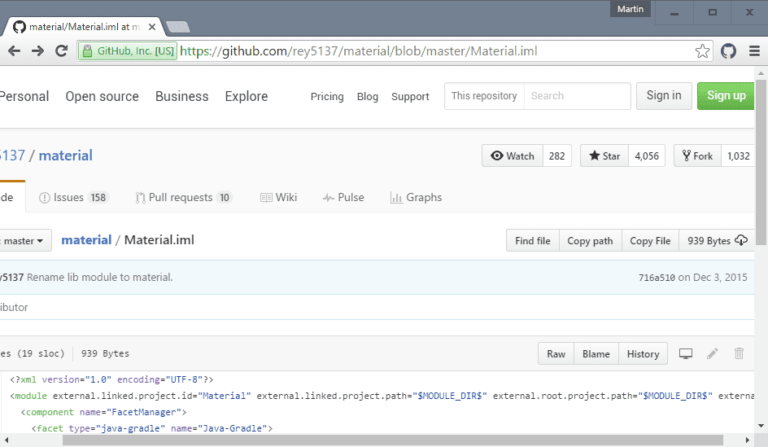Screen dimensions: 768x447
Task: Click the horizontal scrollbar thumb
Action: click(x=393, y=440)
